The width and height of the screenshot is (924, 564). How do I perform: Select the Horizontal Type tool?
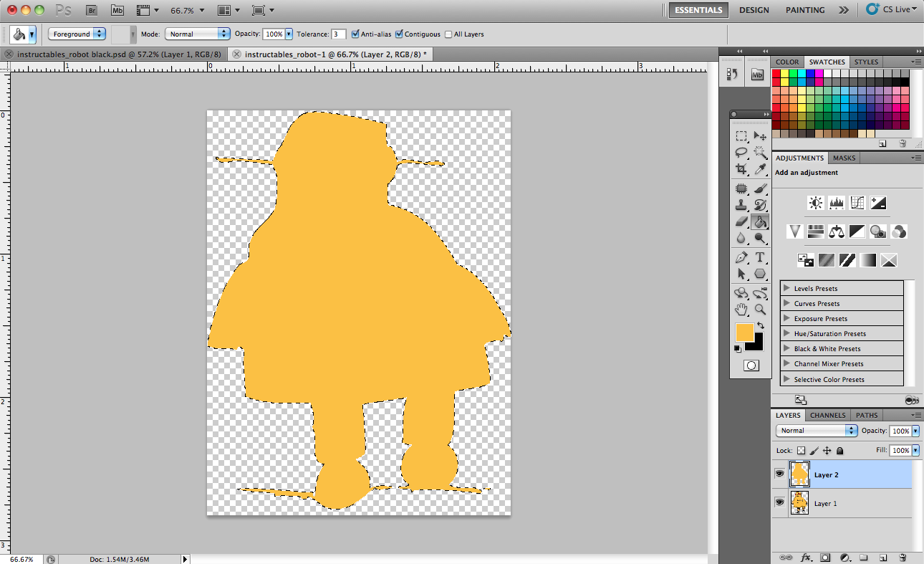[760, 257]
